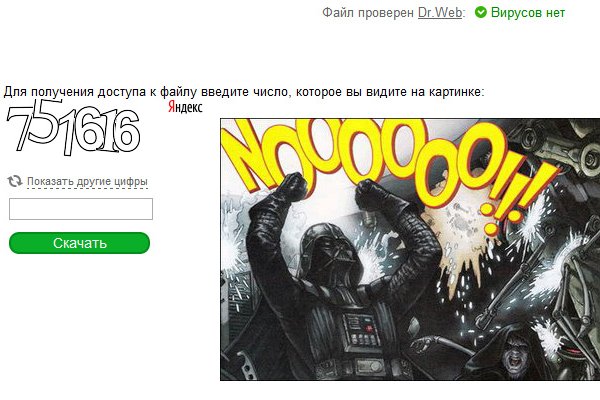This screenshot has height=400, width=600.
Task: Click the Emperor's hooded face in image
Action: 515,356
